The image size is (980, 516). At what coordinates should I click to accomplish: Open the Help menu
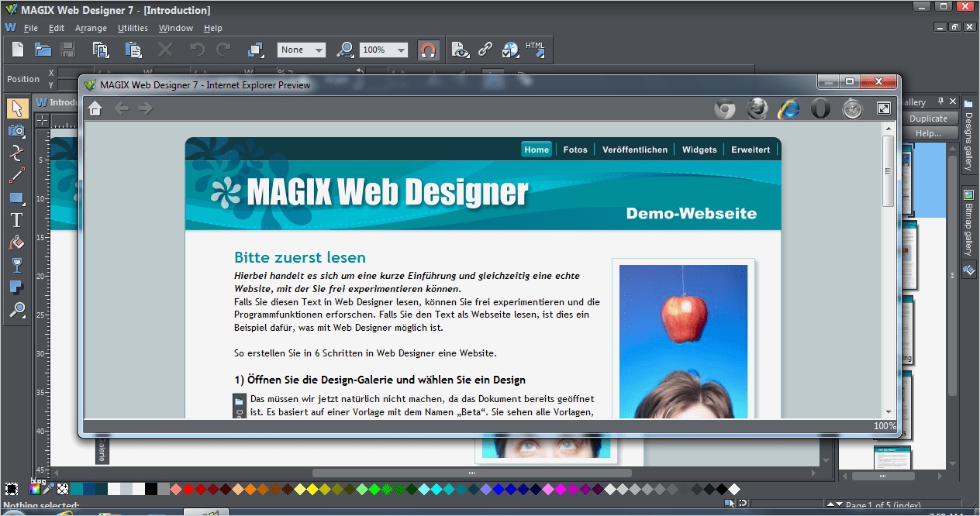pyautogui.click(x=213, y=28)
